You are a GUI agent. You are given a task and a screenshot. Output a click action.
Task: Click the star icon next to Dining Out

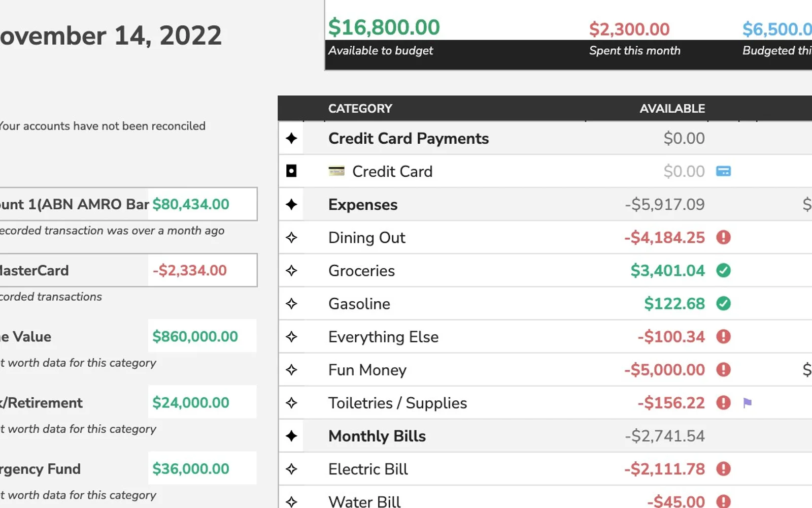click(291, 237)
